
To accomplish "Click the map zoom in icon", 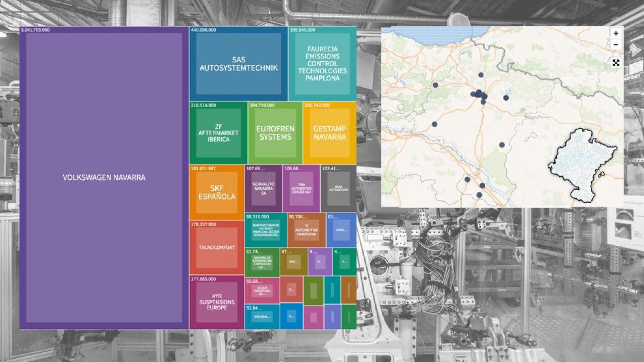I will click(616, 34).
